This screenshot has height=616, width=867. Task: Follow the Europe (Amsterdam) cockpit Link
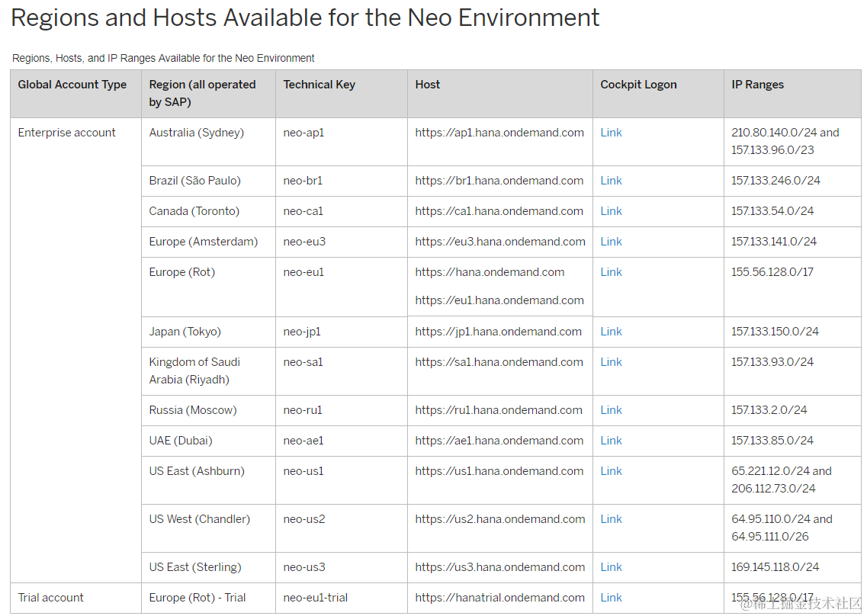611,242
